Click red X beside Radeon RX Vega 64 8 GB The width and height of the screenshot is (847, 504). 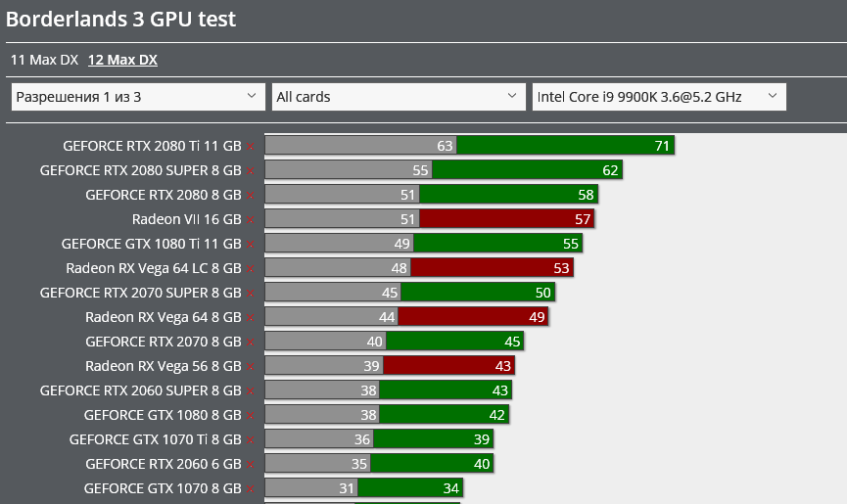250,318
